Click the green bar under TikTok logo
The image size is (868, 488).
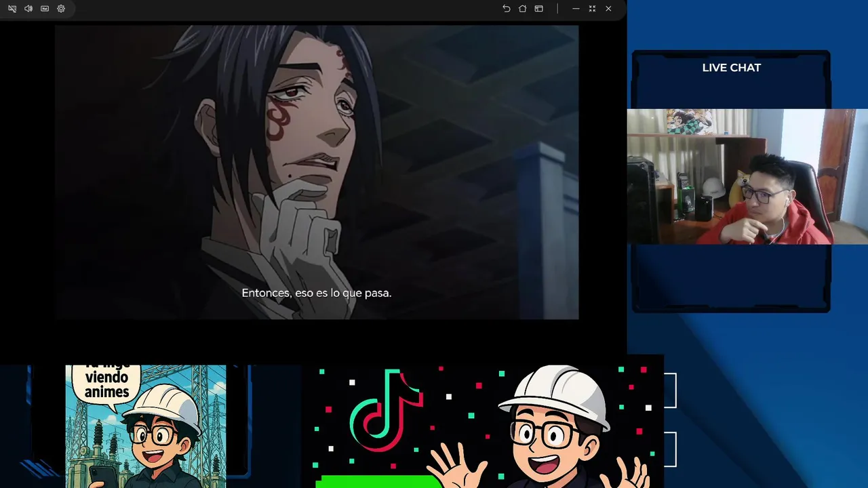point(380,481)
